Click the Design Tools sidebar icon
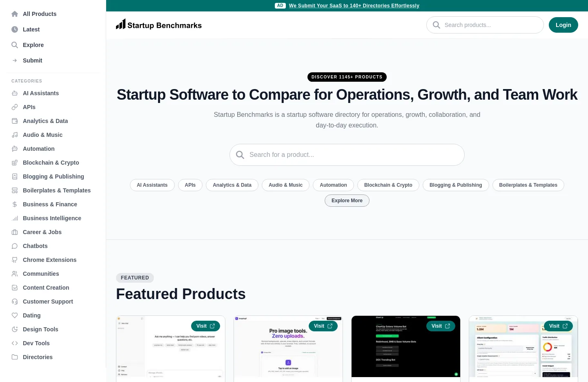Viewport: 588px width, 382px height. (x=15, y=329)
